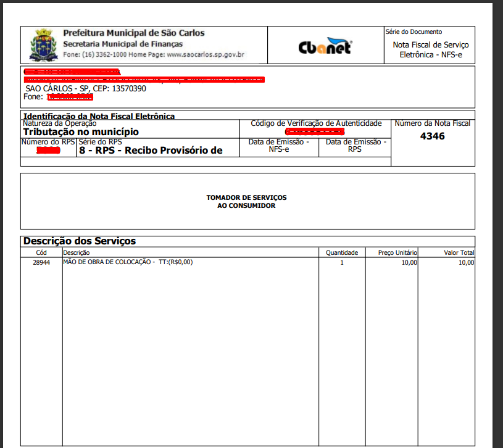The height and width of the screenshot is (448, 503).
Task: Click the 'Preço Unitário' column header
Action: (x=397, y=253)
